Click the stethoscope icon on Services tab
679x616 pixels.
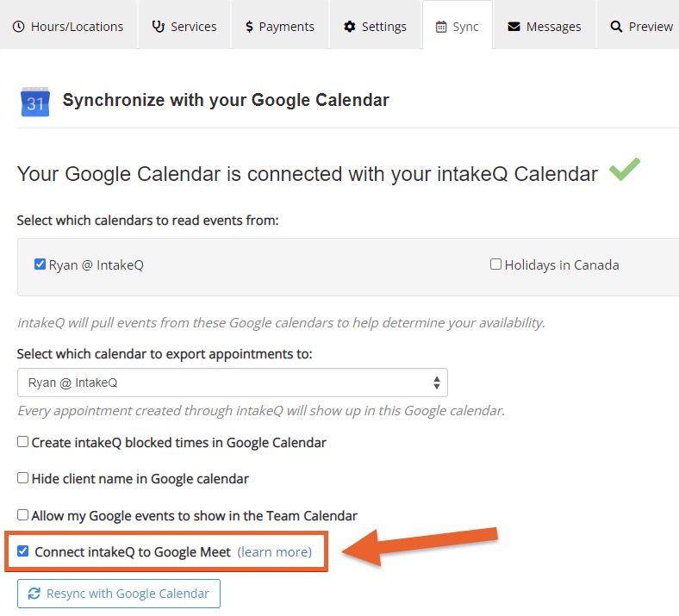[x=158, y=27]
